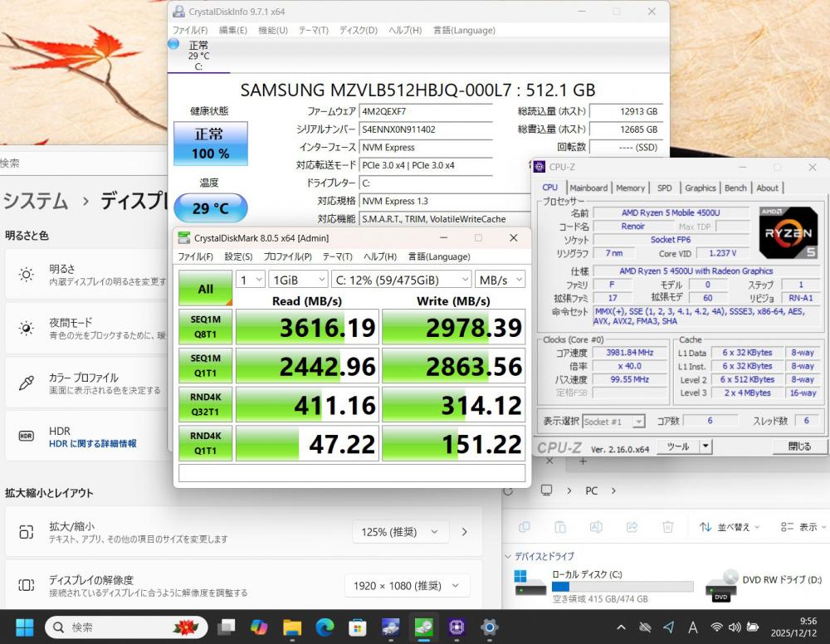The image size is (830, 644).
Task: Open the HDR details (HDR に関する詳細情報) link
Action: pos(93,443)
